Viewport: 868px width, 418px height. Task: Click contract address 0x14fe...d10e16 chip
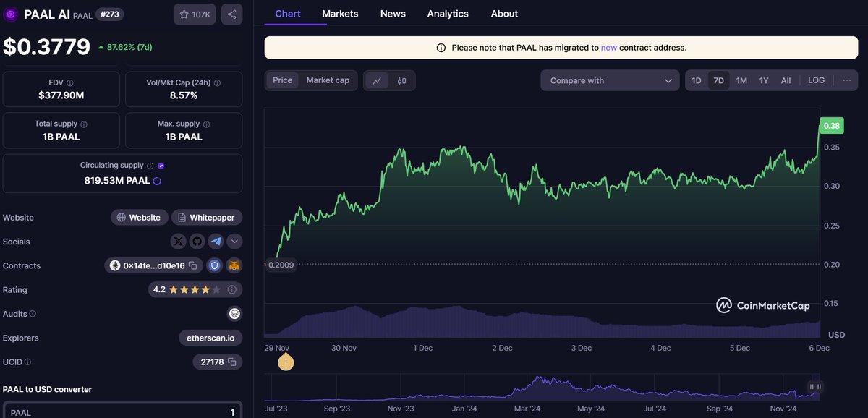click(x=154, y=266)
